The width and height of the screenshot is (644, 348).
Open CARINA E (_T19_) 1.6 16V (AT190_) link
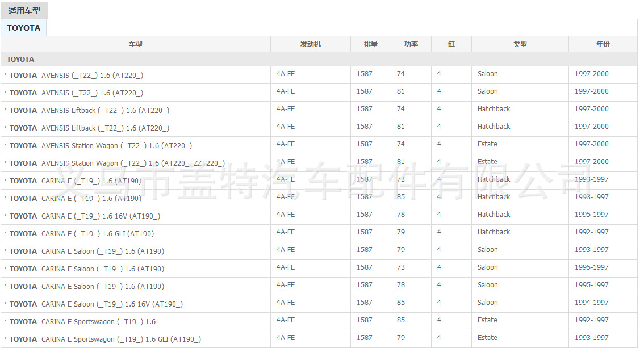pos(85,216)
